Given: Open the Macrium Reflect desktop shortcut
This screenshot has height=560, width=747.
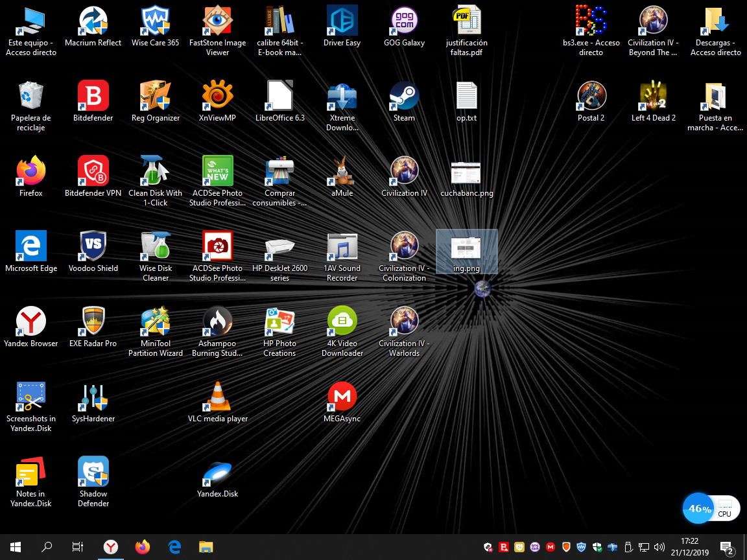Looking at the screenshot, I should (93, 22).
